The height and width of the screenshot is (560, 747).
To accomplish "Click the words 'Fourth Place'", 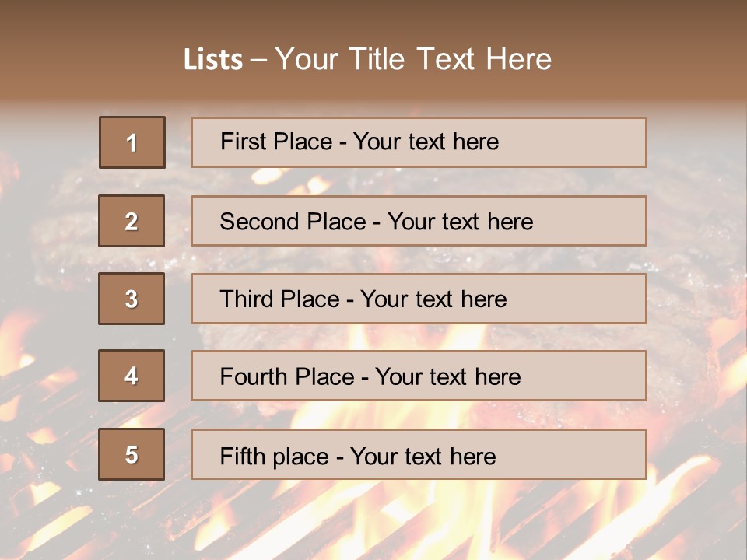I will pyautogui.click(x=287, y=376).
